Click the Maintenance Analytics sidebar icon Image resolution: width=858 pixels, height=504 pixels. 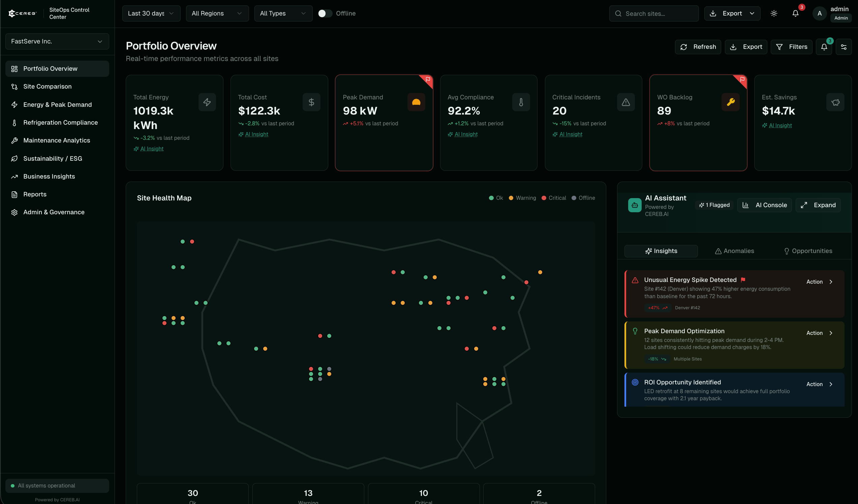pyautogui.click(x=14, y=140)
